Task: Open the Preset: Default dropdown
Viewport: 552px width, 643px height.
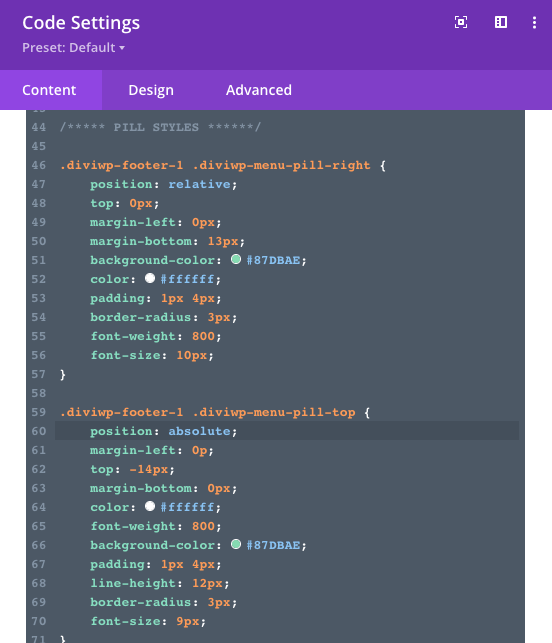Action: (73, 48)
